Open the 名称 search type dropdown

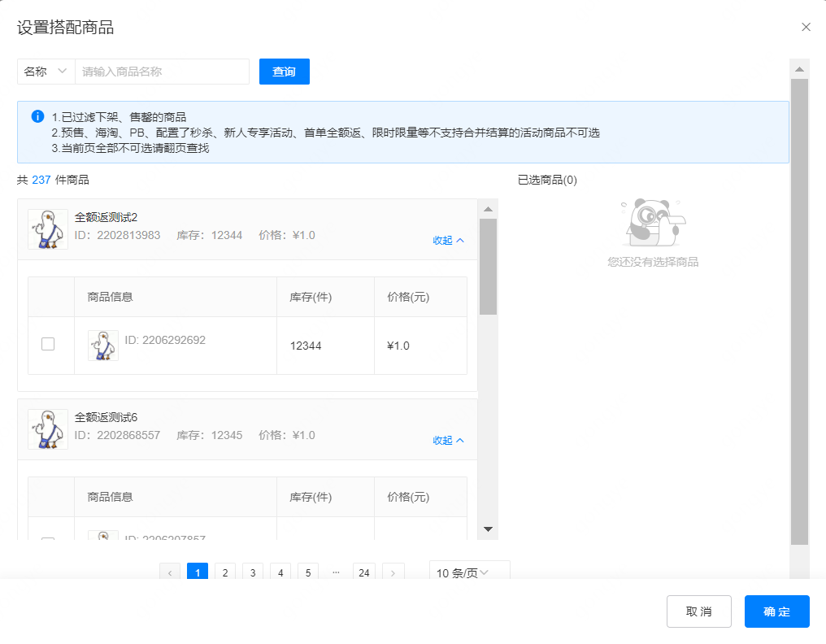tap(46, 72)
